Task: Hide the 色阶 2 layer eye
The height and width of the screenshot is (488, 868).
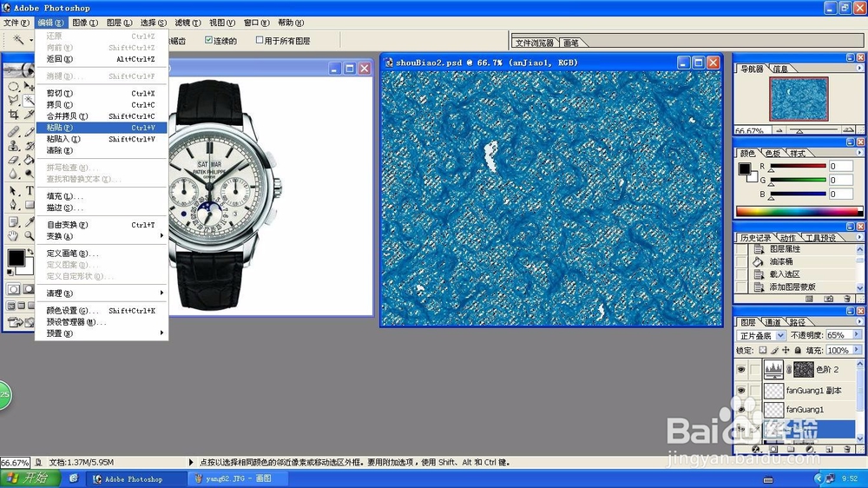Action: [x=741, y=369]
